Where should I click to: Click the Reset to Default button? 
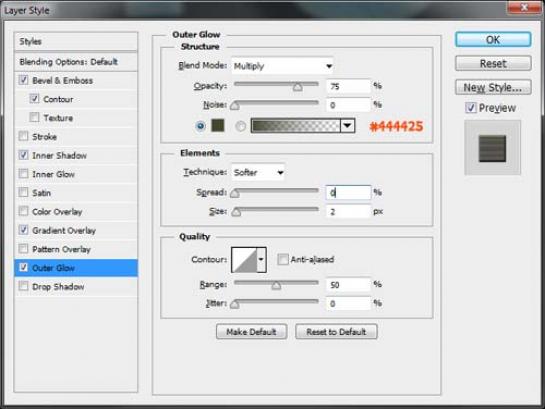[x=336, y=332]
